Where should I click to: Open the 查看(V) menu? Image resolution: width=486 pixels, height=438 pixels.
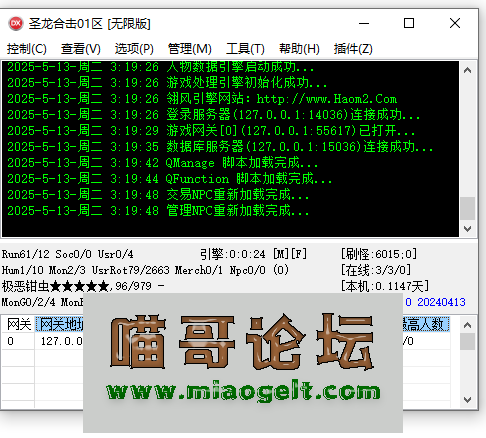[81, 49]
